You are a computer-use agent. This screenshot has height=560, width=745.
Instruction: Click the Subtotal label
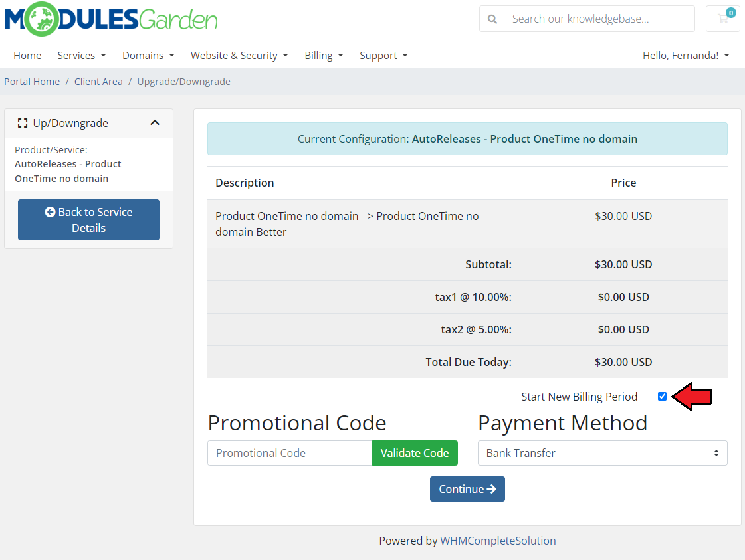click(x=488, y=264)
